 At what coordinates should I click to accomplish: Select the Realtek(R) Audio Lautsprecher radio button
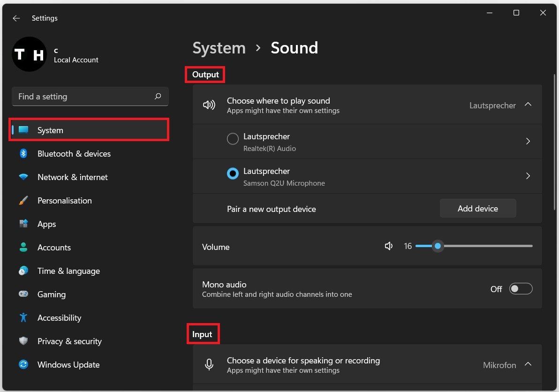[233, 139]
